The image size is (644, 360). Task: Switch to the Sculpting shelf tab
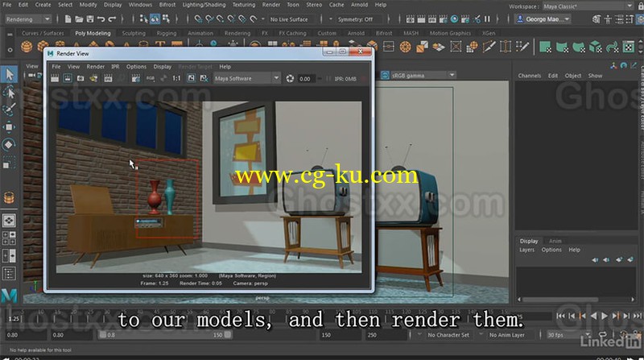[134, 33]
